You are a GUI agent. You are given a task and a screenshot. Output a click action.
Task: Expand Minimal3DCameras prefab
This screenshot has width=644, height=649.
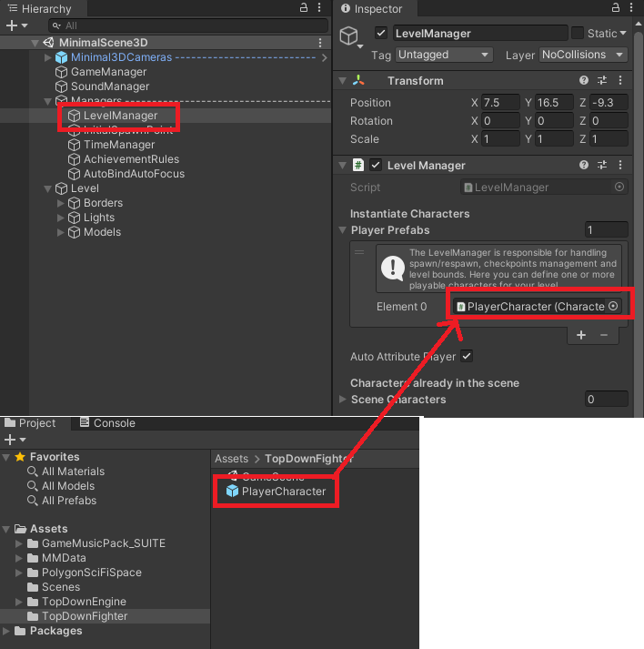tap(48, 57)
